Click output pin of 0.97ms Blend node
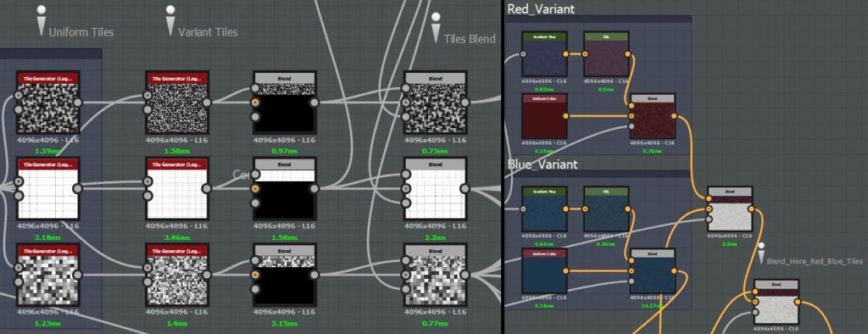This screenshot has width=868, height=334. click(x=314, y=102)
